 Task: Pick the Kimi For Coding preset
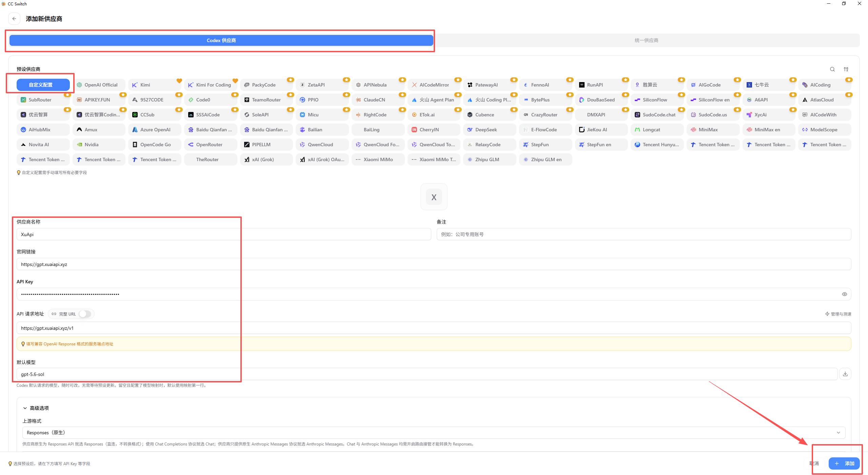(x=211, y=85)
